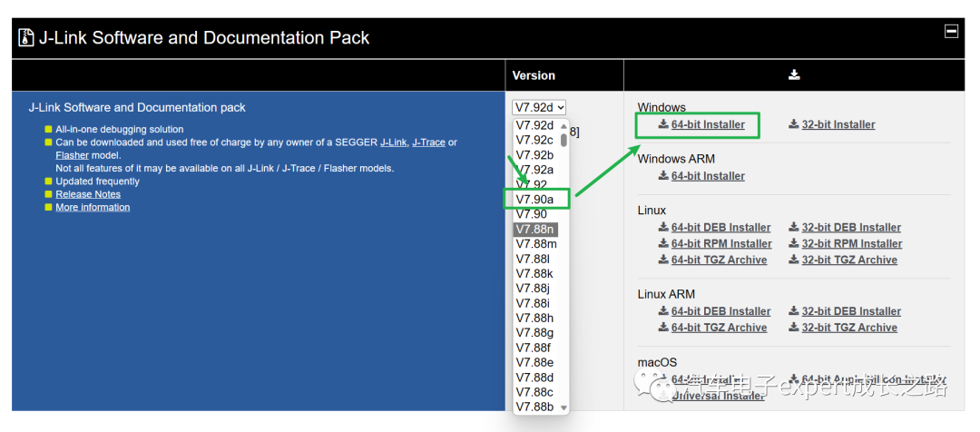
Task: Pick version V7.88g from the list
Action: [x=535, y=333]
